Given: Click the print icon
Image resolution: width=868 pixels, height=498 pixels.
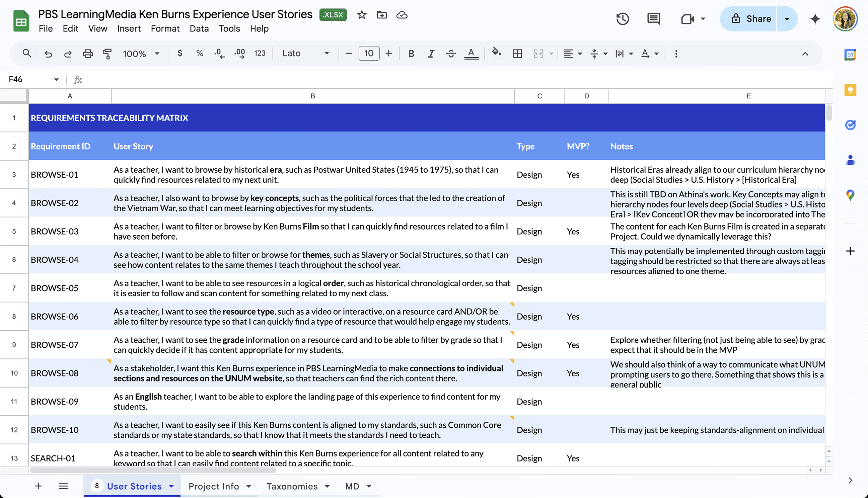Looking at the screenshot, I should (x=88, y=54).
